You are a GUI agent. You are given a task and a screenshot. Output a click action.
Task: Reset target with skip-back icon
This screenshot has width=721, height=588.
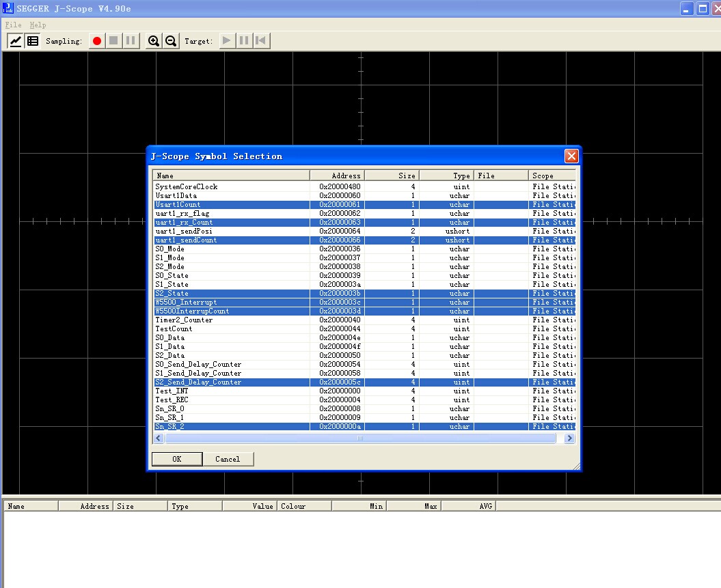click(260, 41)
